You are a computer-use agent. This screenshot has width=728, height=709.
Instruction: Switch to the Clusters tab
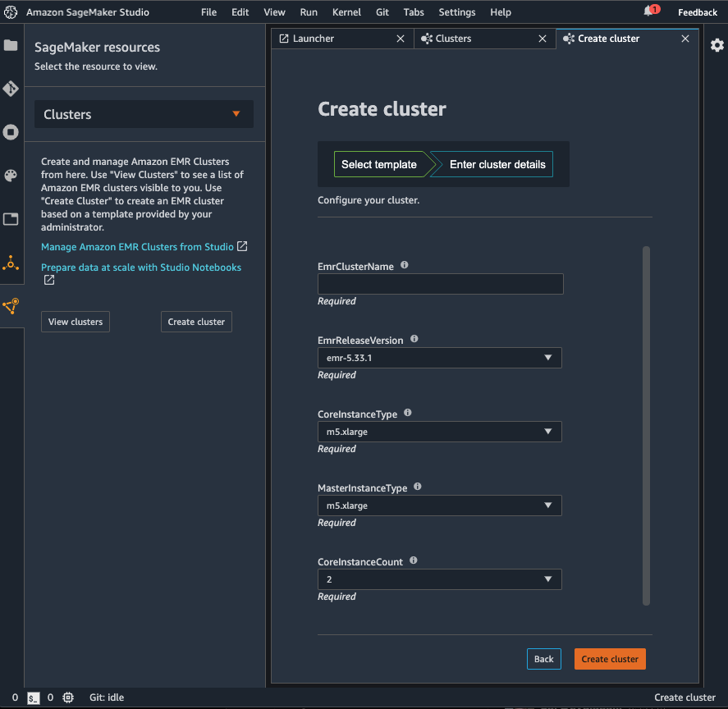485,39
